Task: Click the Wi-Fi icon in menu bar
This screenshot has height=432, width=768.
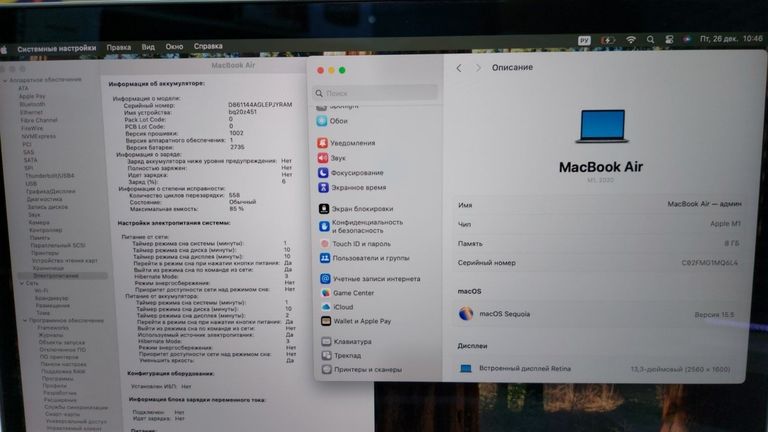Action: click(631, 40)
